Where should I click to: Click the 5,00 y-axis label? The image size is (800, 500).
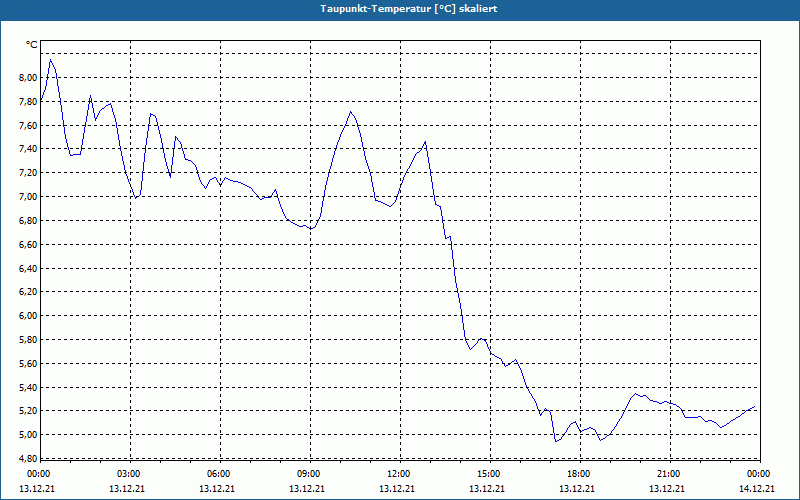(x=29, y=435)
